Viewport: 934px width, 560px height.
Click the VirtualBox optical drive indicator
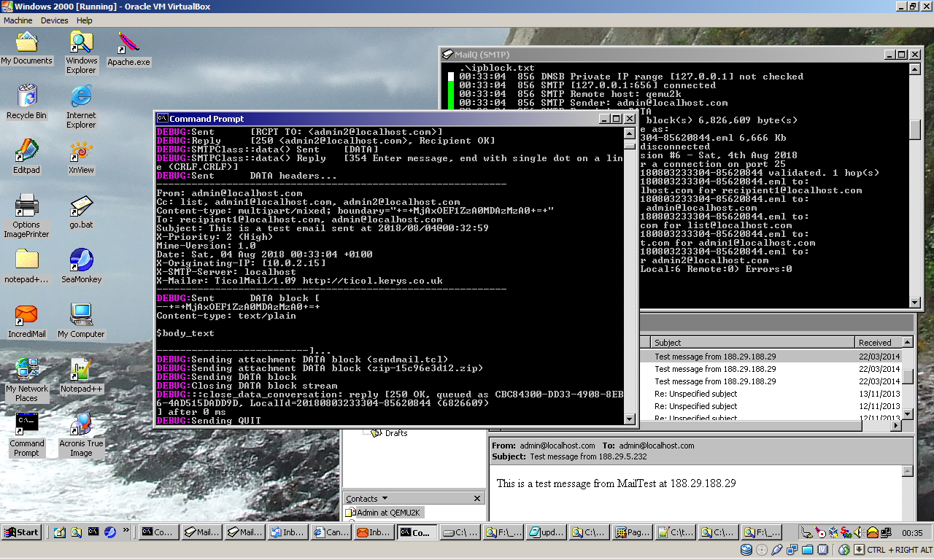tap(762, 550)
